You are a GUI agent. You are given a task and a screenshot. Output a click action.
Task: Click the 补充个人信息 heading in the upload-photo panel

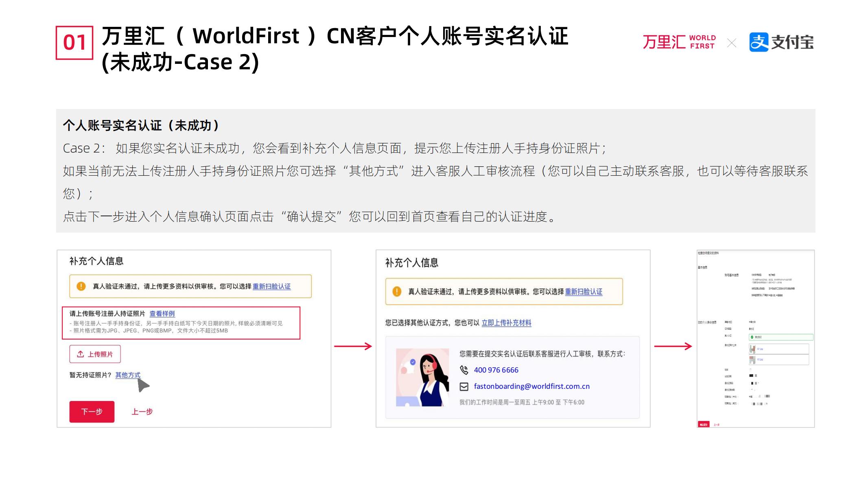pos(96,261)
